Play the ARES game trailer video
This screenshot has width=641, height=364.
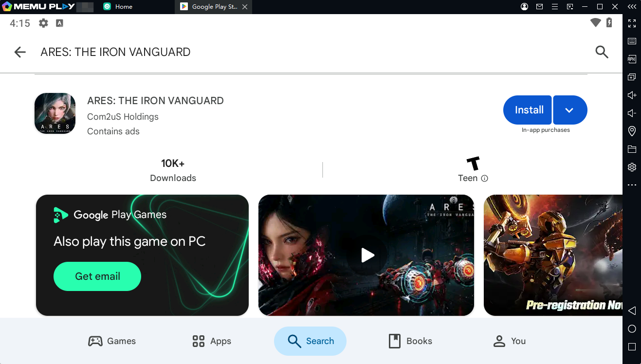pos(366,255)
